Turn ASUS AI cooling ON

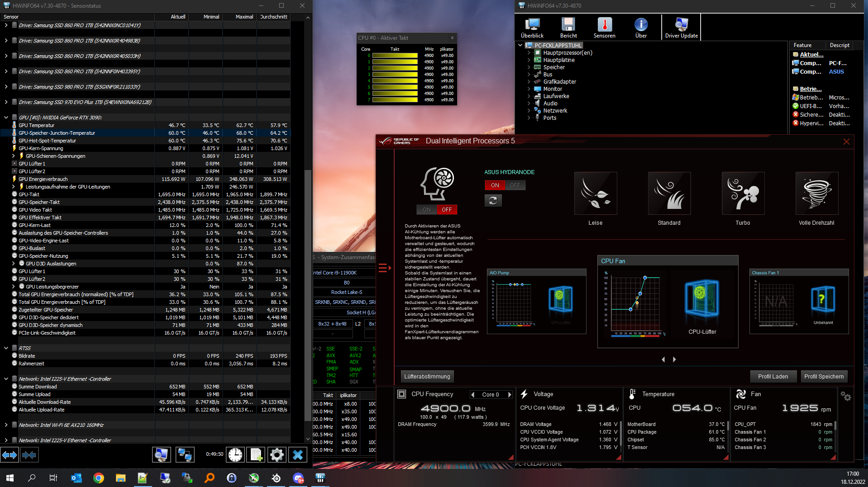point(426,210)
